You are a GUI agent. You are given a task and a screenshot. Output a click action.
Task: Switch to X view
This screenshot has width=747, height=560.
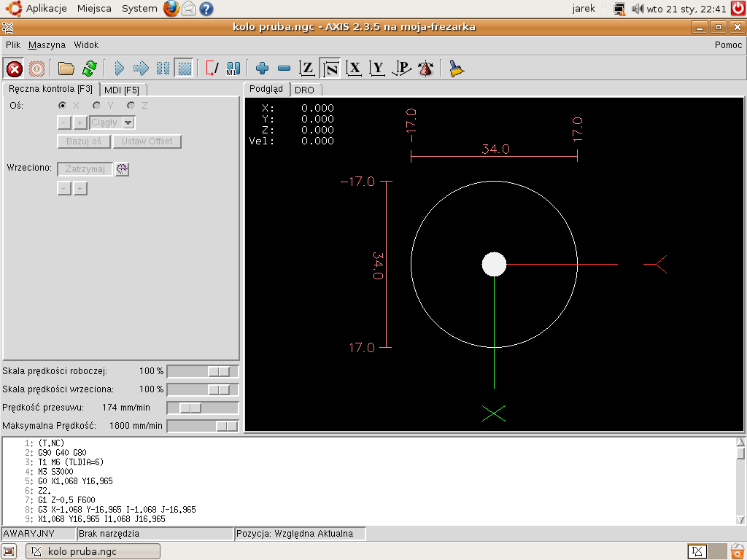tap(354, 69)
